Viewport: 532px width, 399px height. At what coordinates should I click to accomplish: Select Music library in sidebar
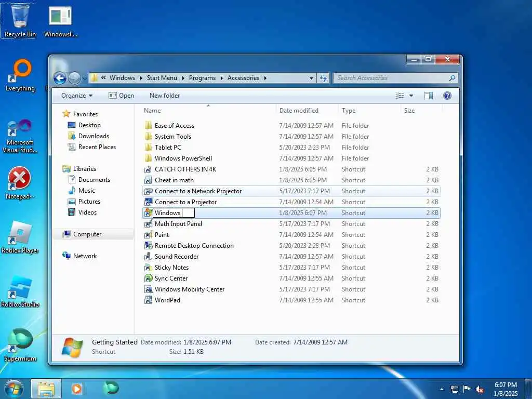(x=87, y=191)
